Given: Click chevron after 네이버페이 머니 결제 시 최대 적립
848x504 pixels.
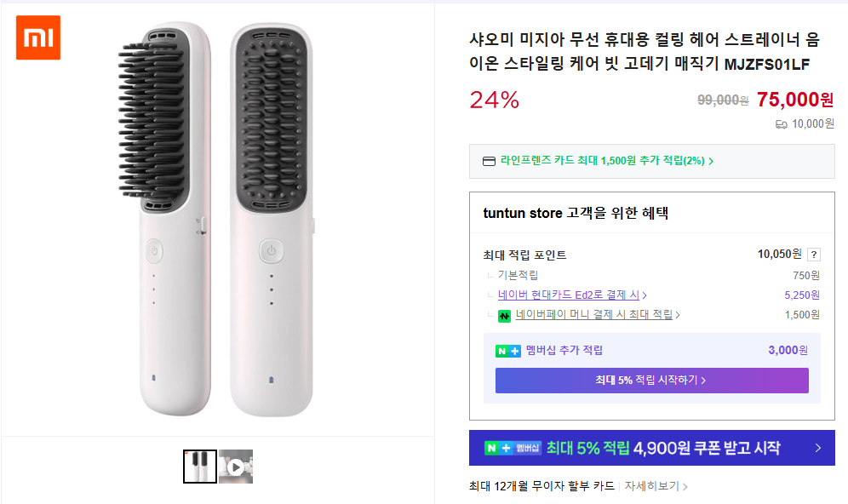Looking at the screenshot, I should 678,315.
